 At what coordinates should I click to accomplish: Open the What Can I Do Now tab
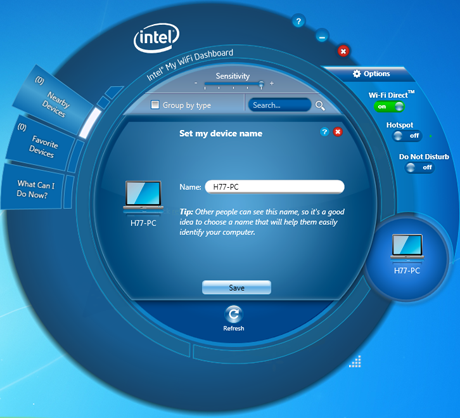34,188
